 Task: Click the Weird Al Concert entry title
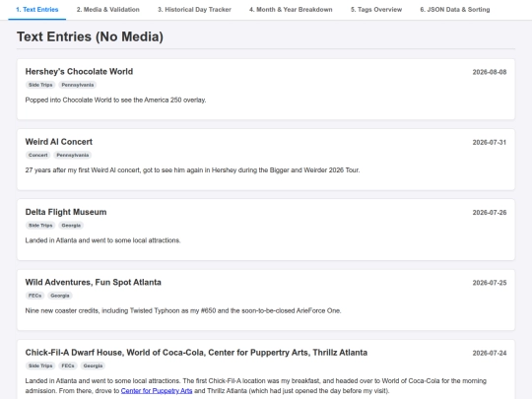pos(59,142)
